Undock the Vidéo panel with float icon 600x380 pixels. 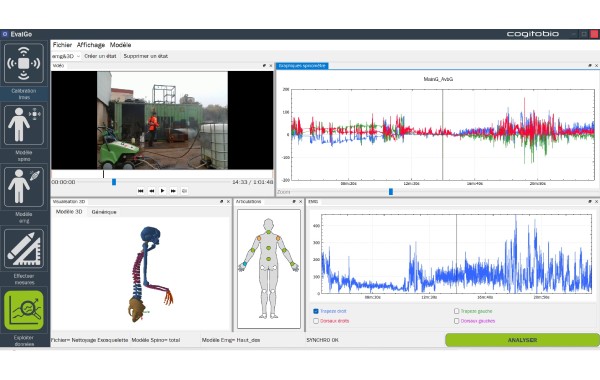pos(264,66)
